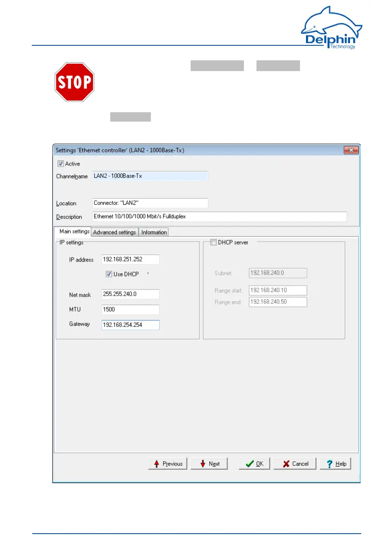Image resolution: width=392 pixels, height=557 pixels.
Task: Click the dialog title 'Settings Ethernet controller'
Action: pyautogui.click(x=120, y=150)
